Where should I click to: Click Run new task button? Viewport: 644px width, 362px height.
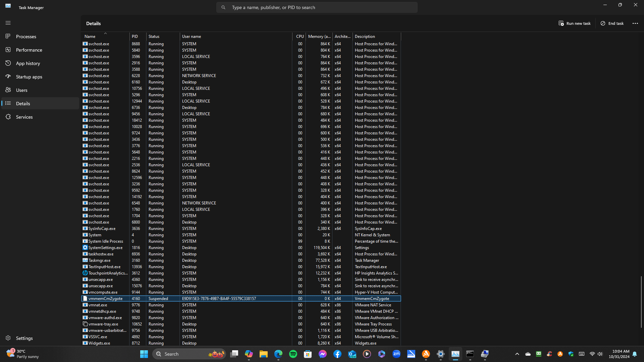point(575,23)
